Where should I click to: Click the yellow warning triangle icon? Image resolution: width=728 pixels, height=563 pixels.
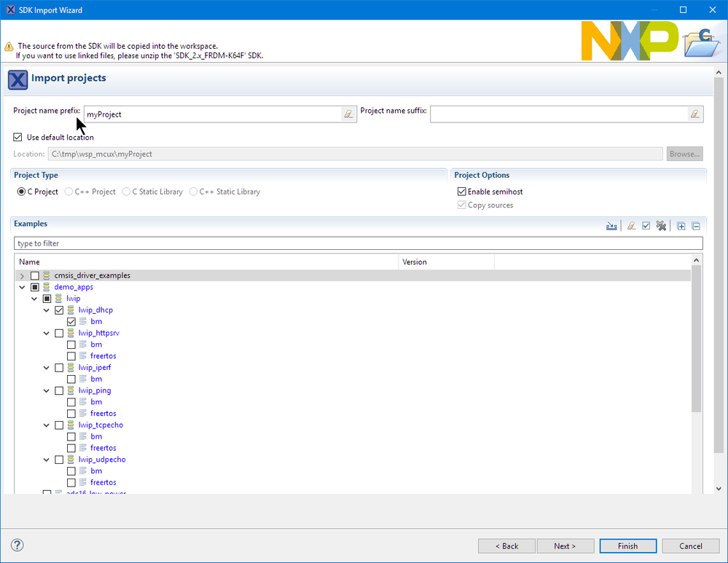[x=9, y=47]
